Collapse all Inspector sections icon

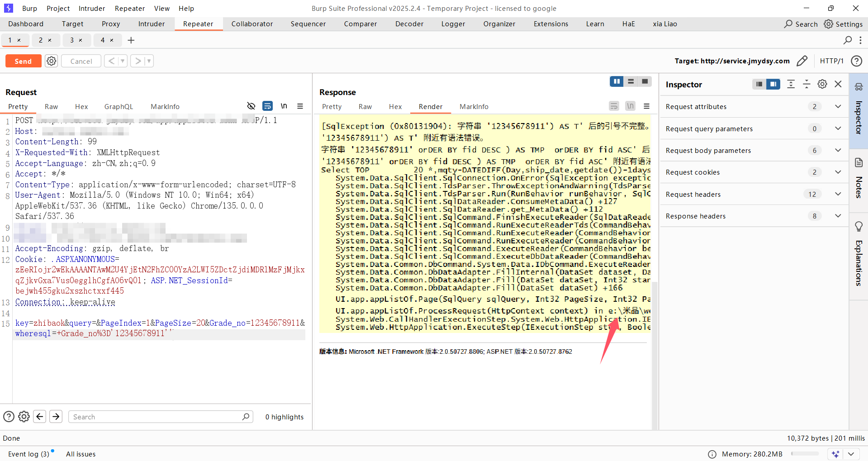[x=806, y=84]
